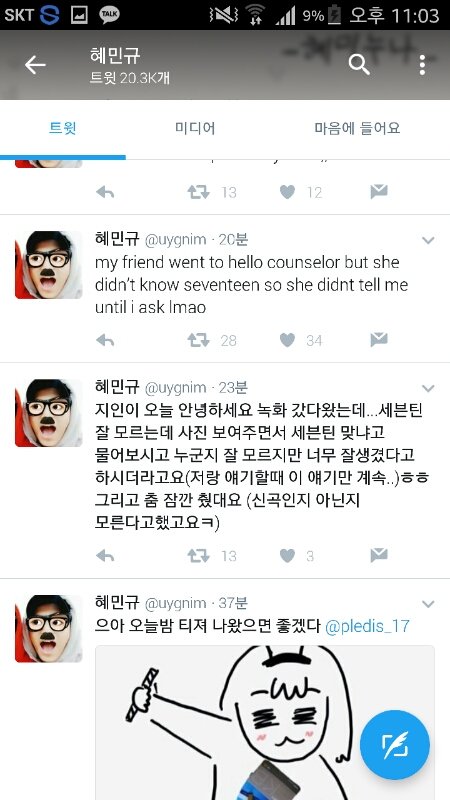
Task: View the cartoon drawing image attachment
Action: [x=265, y=722]
